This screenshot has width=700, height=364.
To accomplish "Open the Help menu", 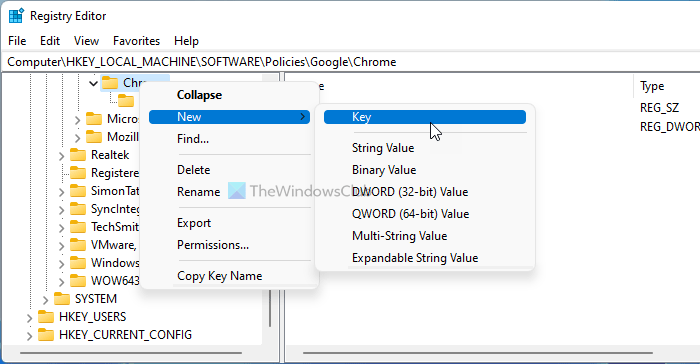I will [186, 41].
